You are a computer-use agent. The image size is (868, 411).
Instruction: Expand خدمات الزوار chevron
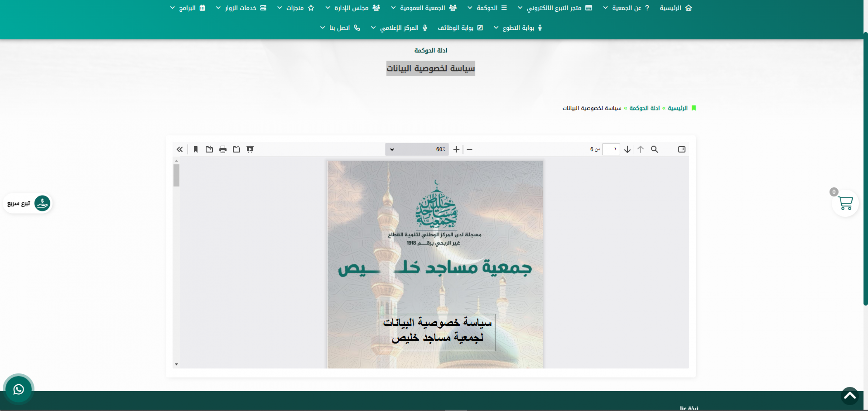[218, 8]
